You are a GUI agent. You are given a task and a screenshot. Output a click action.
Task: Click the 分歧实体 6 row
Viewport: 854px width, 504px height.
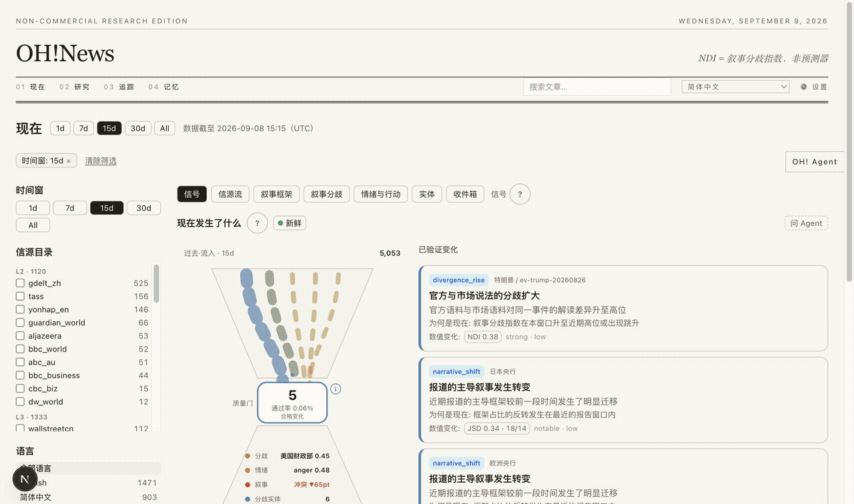click(x=288, y=499)
